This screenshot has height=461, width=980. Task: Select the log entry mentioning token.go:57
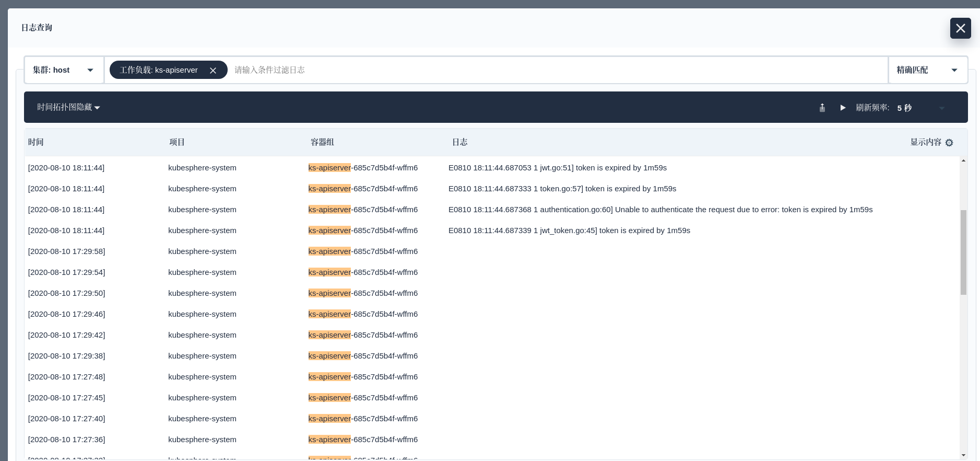(x=562, y=189)
